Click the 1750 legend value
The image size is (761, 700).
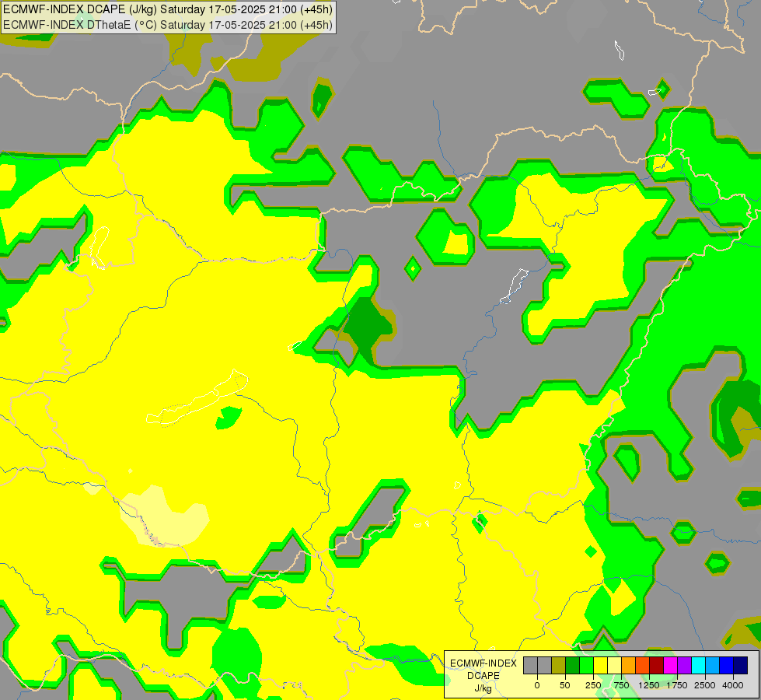click(677, 685)
